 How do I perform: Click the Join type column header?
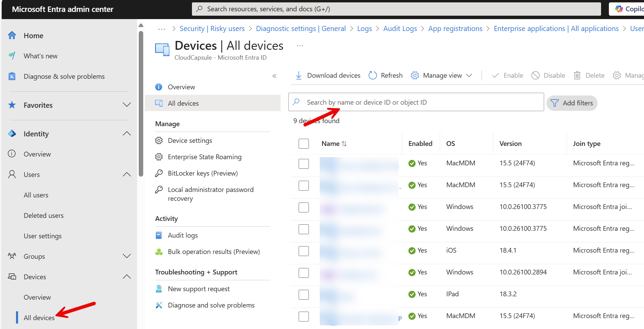[586, 144]
